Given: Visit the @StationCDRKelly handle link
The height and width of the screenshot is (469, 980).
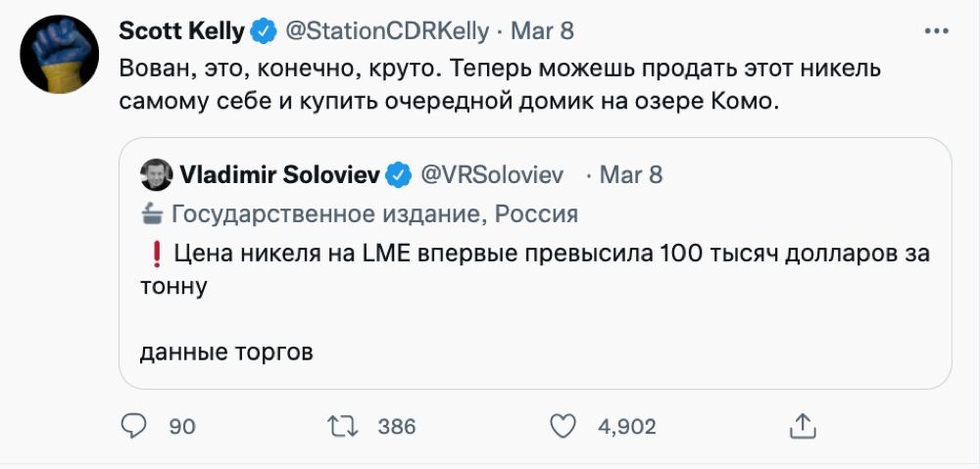Looking at the screenshot, I should pos(385,31).
